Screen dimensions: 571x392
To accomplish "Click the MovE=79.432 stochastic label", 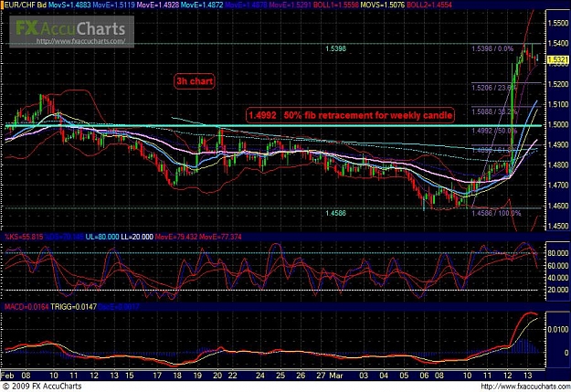I will tap(176, 237).
